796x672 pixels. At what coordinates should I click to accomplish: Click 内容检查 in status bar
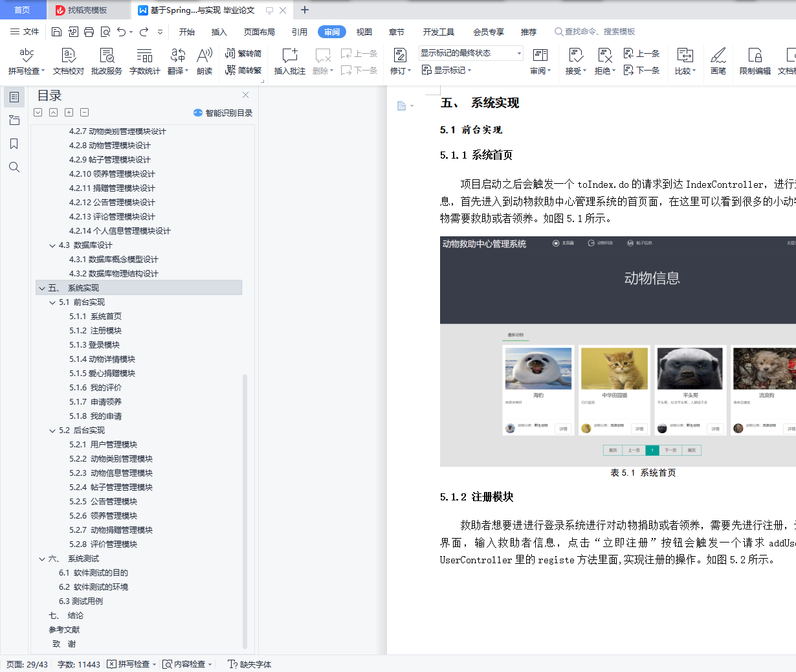click(x=187, y=664)
